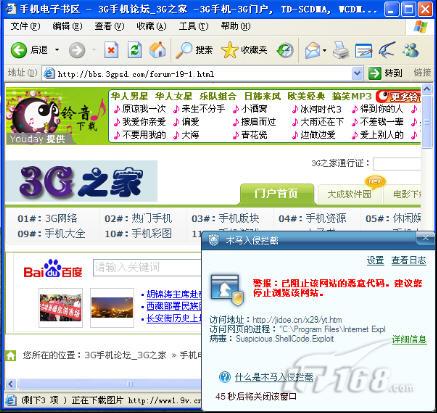Click the Baidu logo
This screenshot has height=413, width=437.
(53, 269)
